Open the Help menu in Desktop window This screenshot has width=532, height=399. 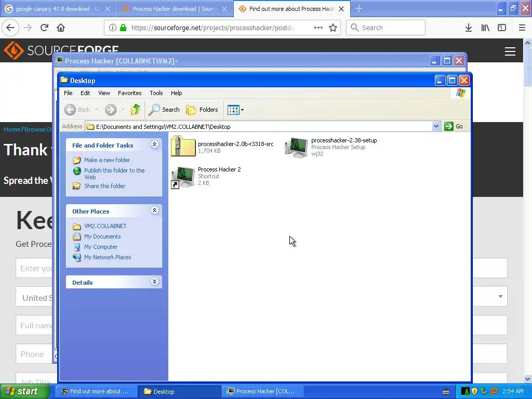pyautogui.click(x=177, y=93)
